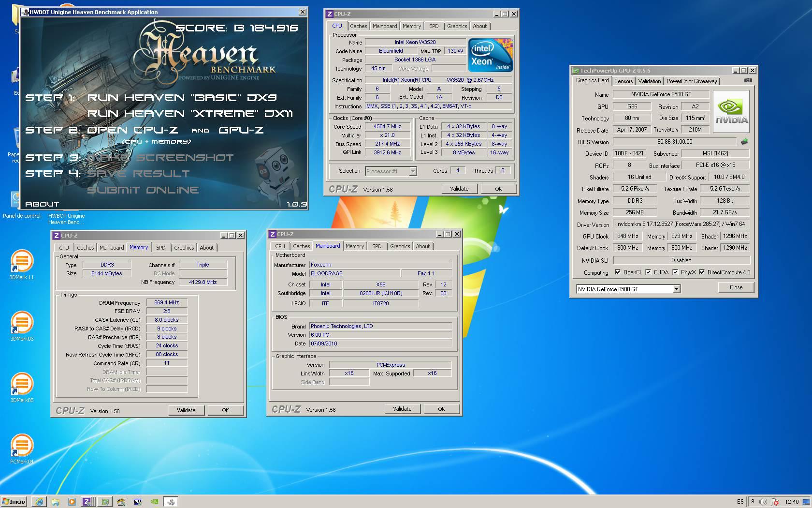
Task: Click the GPU-Z taskbar button
Action: tap(105, 502)
